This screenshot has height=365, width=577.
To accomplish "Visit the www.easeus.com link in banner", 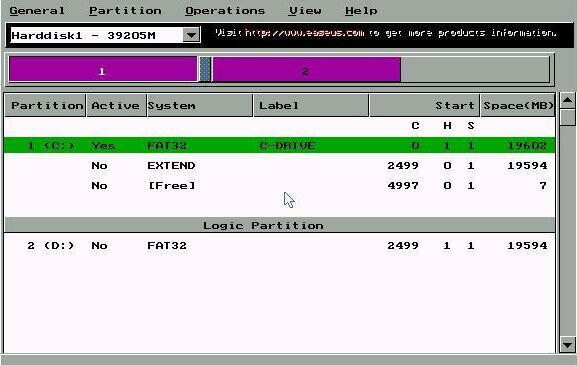I will 305,33.
